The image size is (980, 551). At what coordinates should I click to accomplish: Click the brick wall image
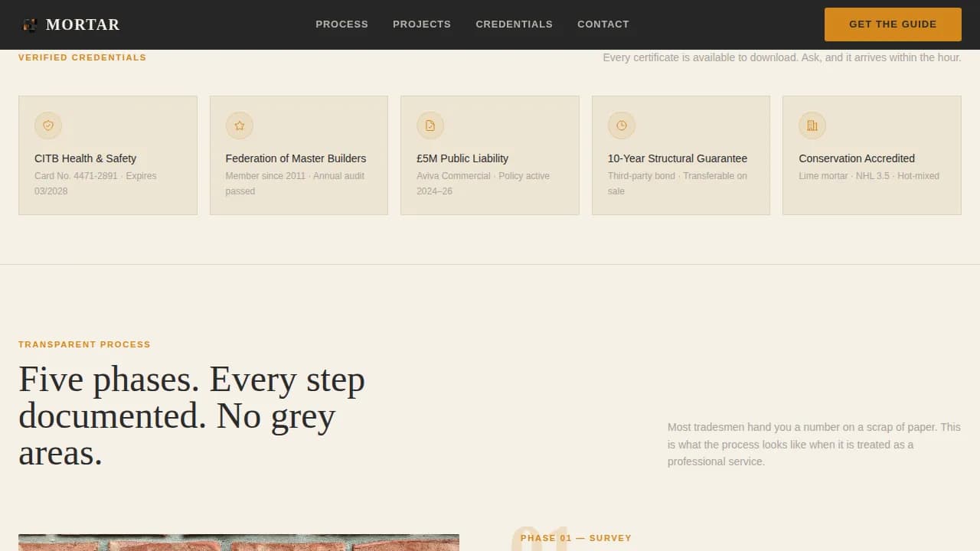click(x=239, y=543)
